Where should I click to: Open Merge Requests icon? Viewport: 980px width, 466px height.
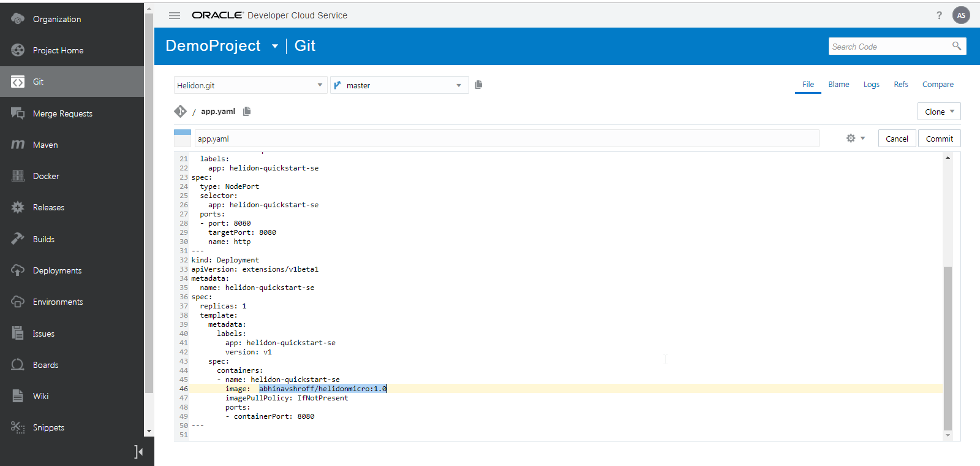point(18,113)
